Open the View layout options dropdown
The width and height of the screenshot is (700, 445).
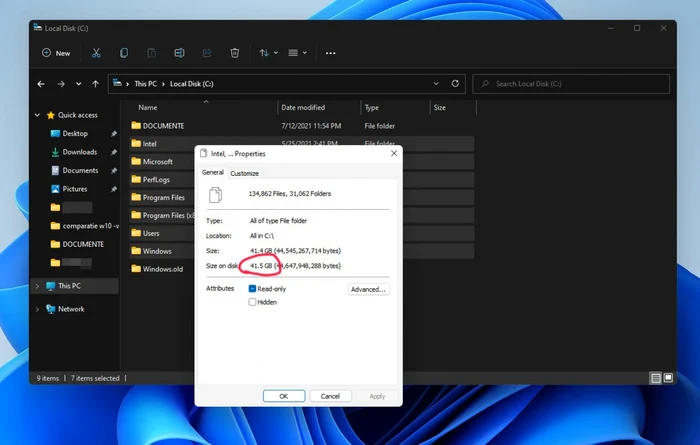[x=297, y=53]
